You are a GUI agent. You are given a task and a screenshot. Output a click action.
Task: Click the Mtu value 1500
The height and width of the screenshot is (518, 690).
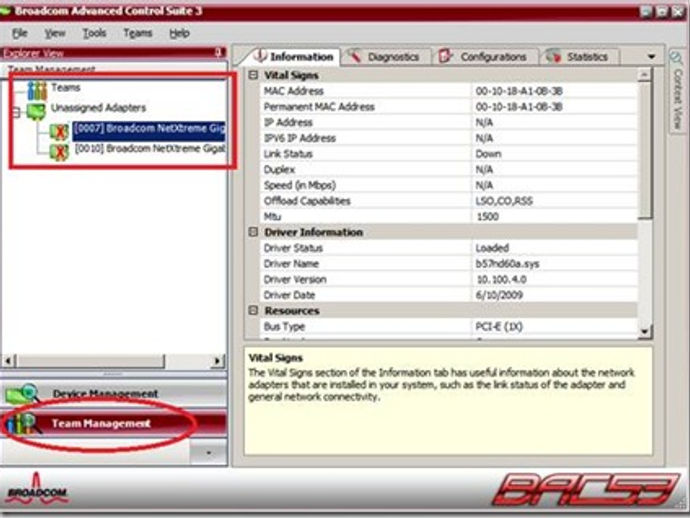487,217
